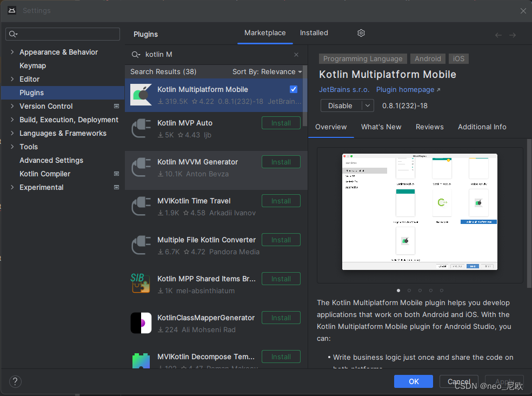Click the Kotlin Compiler project-level icon
This screenshot has height=396, width=532.
[116, 174]
